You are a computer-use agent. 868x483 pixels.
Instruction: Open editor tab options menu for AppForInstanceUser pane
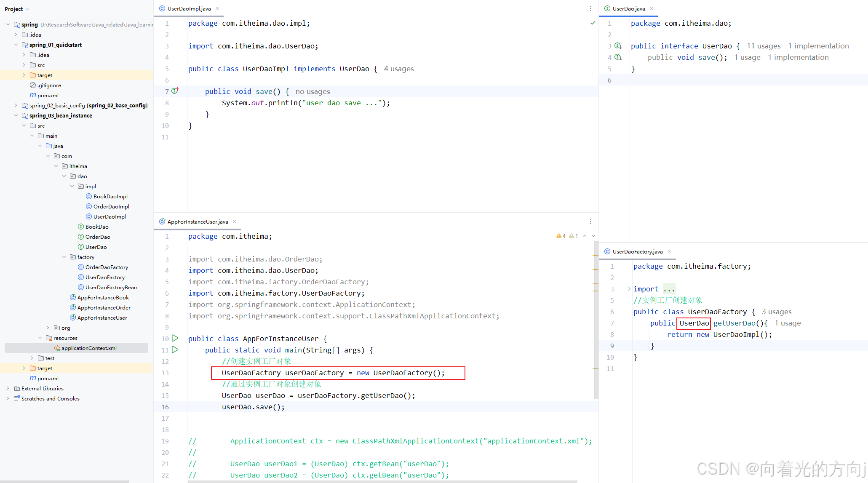coord(590,221)
